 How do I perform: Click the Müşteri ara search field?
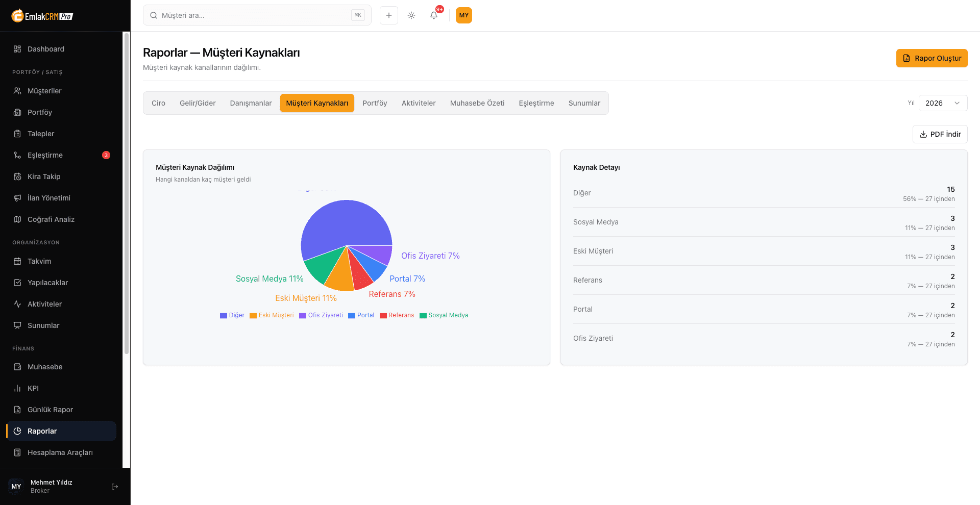point(257,15)
